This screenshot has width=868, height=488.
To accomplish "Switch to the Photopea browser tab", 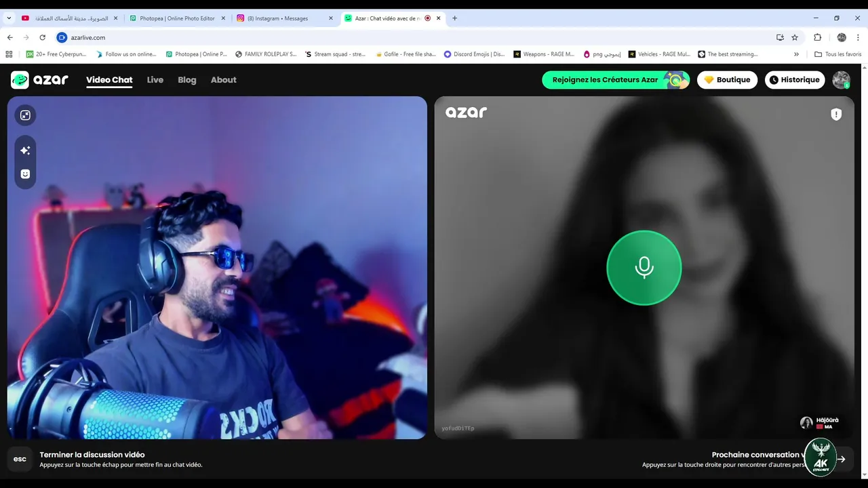I will coord(176,18).
